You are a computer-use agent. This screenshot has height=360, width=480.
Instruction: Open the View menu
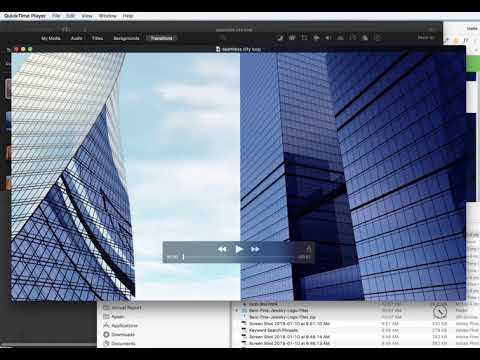pyautogui.click(x=87, y=16)
